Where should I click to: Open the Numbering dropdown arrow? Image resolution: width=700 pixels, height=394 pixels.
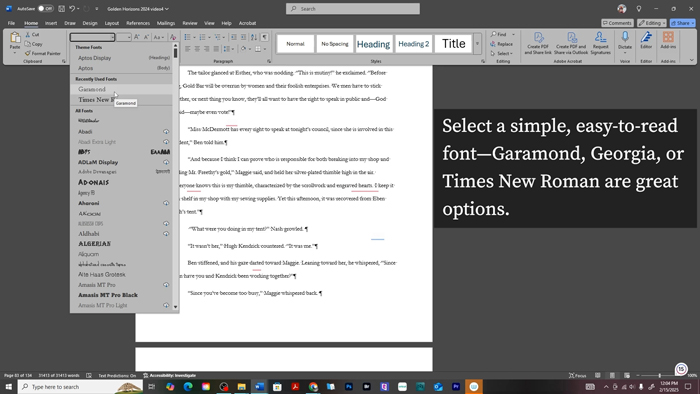209,37
